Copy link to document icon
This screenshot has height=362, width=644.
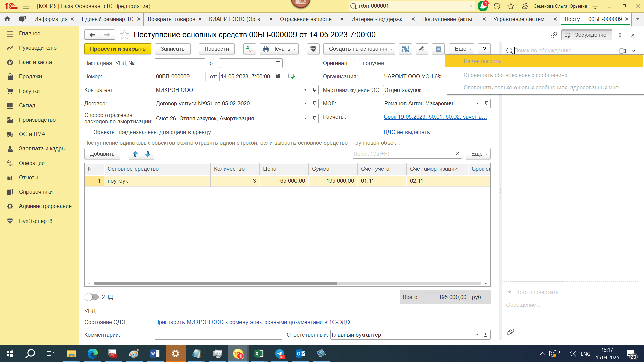tap(554, 35)
